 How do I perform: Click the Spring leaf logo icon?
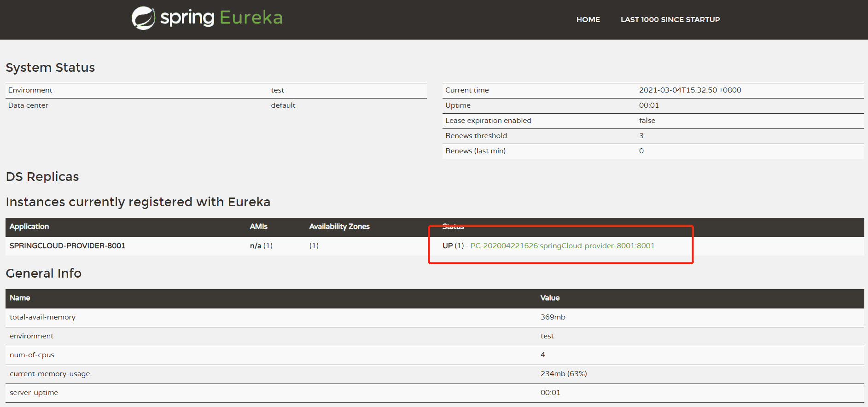tap(143, 18)
